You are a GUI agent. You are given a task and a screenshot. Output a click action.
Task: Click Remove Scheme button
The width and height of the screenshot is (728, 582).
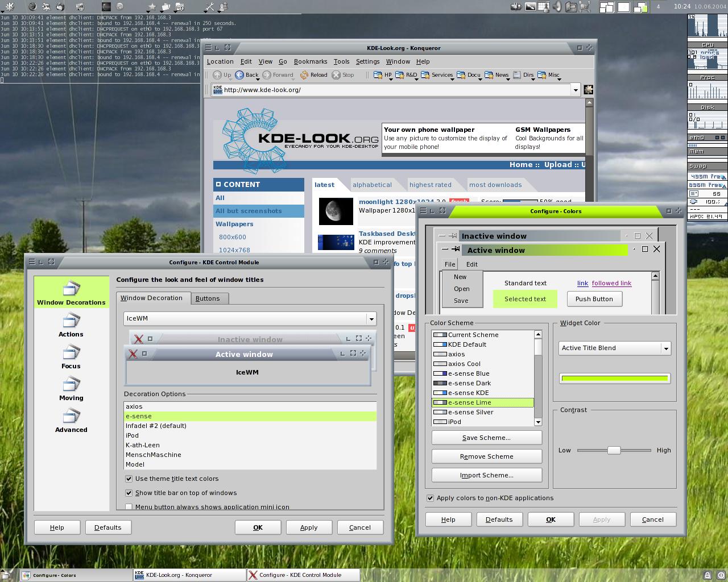click(487, 456)
